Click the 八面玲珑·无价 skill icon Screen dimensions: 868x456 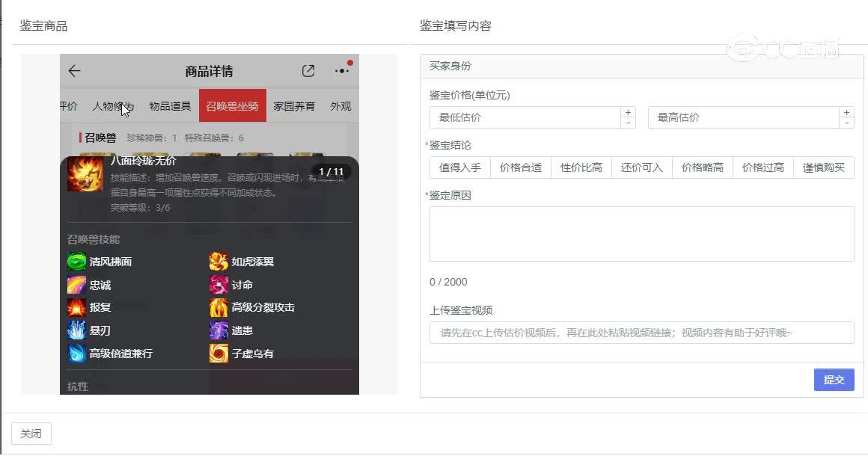click(85, 173)
